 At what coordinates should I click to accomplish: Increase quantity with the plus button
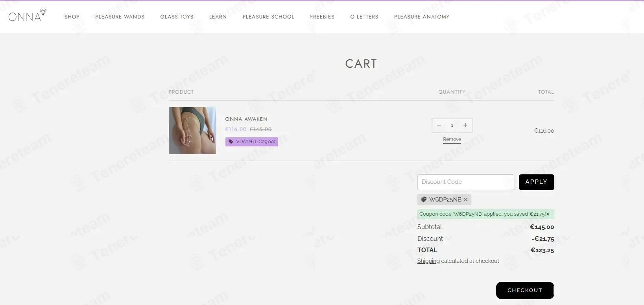[x=465, y=125]
